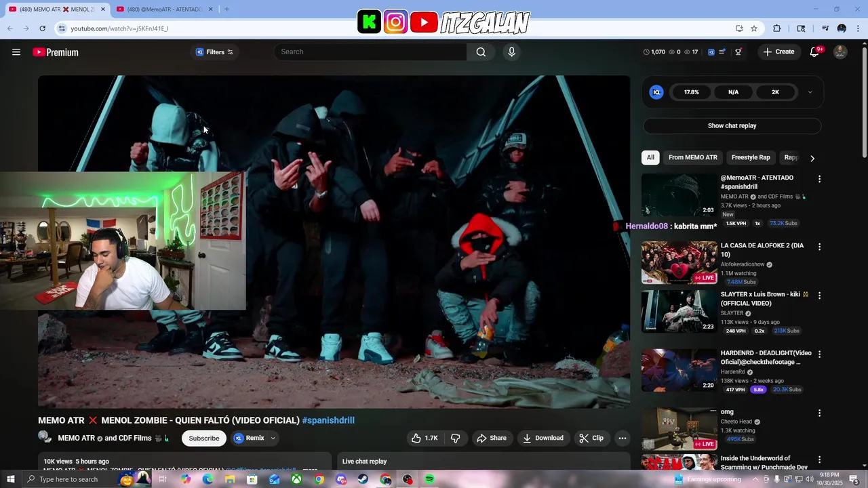Open MEMO ATR channel avatar below video
The width and height of the screenshot is (868, 488).
pyautogui.click(x=45, y=437)
